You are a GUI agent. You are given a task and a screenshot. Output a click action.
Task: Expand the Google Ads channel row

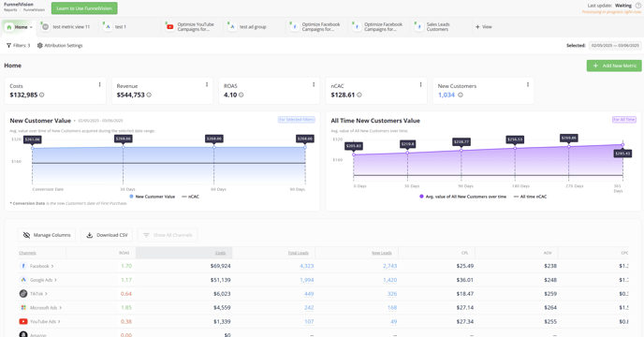click(x=55, y=280)
